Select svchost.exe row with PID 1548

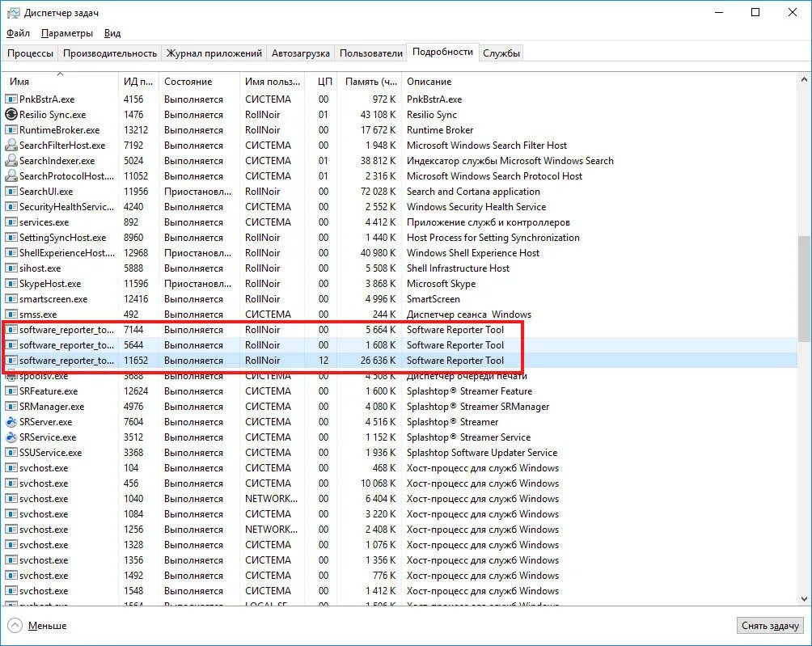[x=400, y=591]
